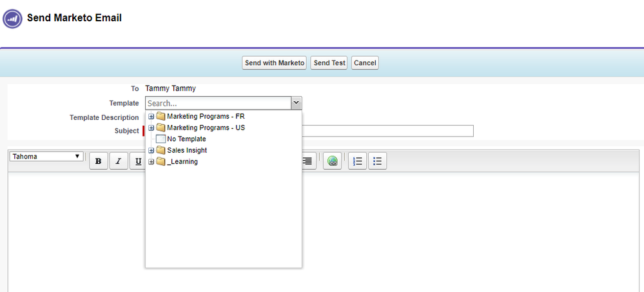
Task: Insert a hyperlink with the link icon
Action: [332, 161]
